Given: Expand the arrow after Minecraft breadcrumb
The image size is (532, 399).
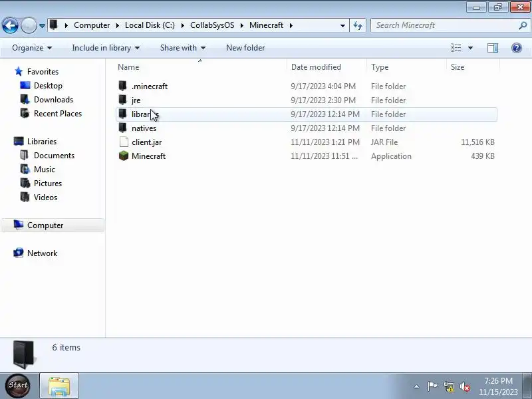Looking at the screenshot, I should (291, 25).
